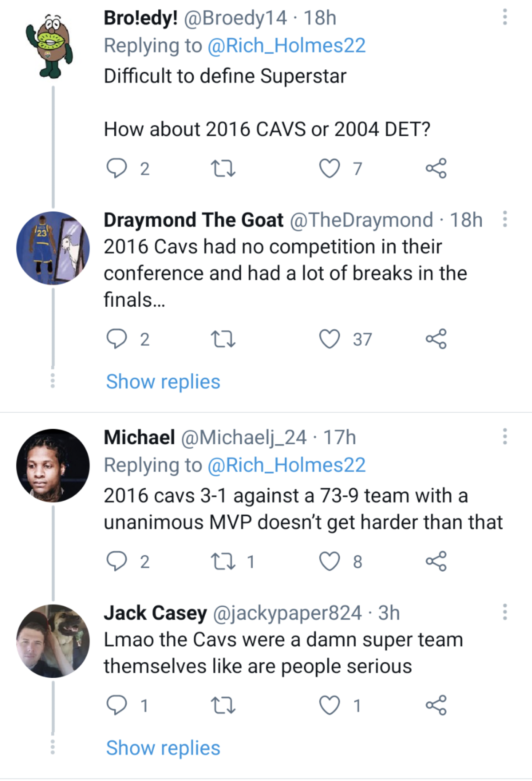This screenshot has height=781, width=532.
Task: Retweet Bro!edy!'s Superstar tweet
Action: (x=223, y=169)
